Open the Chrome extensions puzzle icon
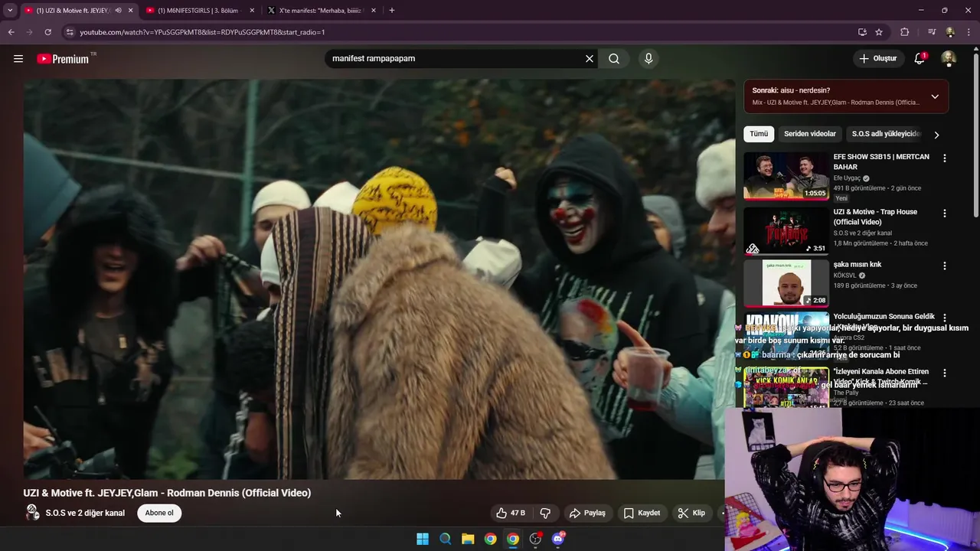980x551 pixels. tap(905, 32)
